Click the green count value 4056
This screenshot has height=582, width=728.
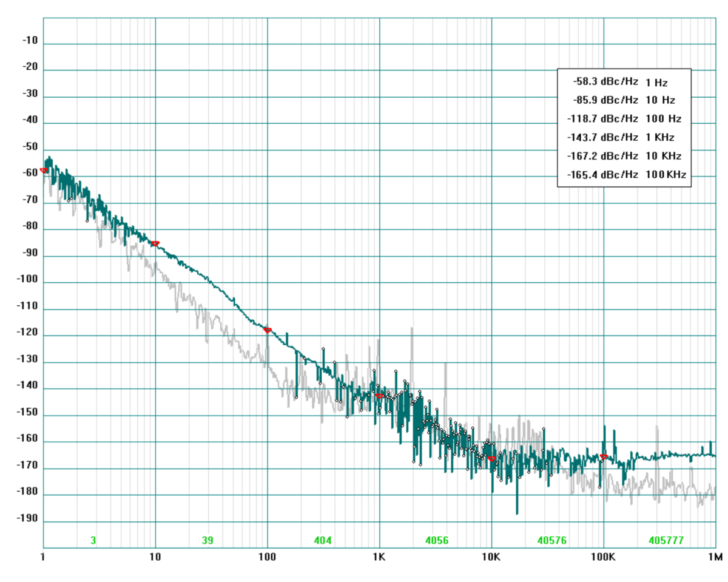tap(437, 540)
